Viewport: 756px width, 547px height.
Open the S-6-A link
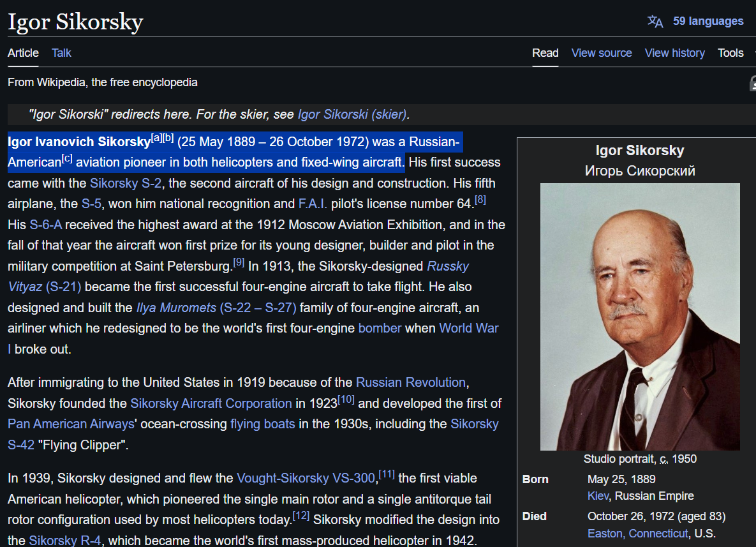[46, 225]
